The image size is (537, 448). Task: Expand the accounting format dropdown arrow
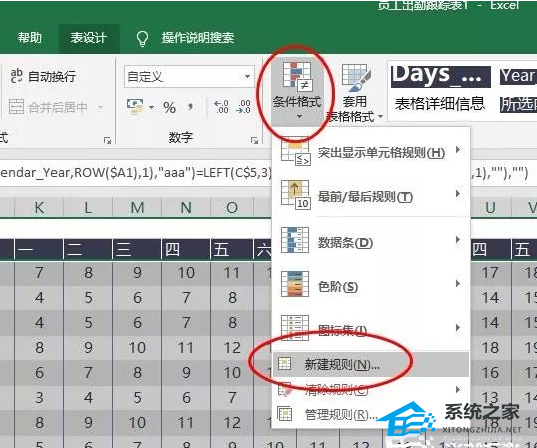[151, 107]
